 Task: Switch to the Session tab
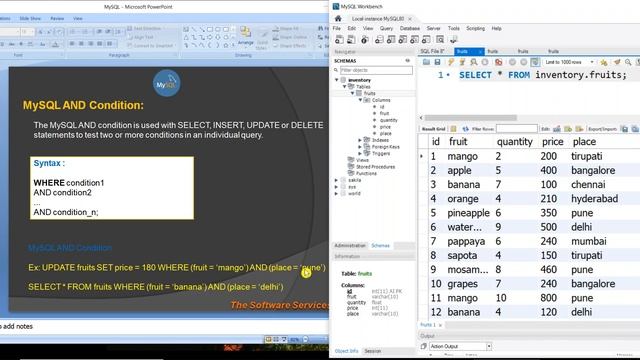click(x=373, y=351)
